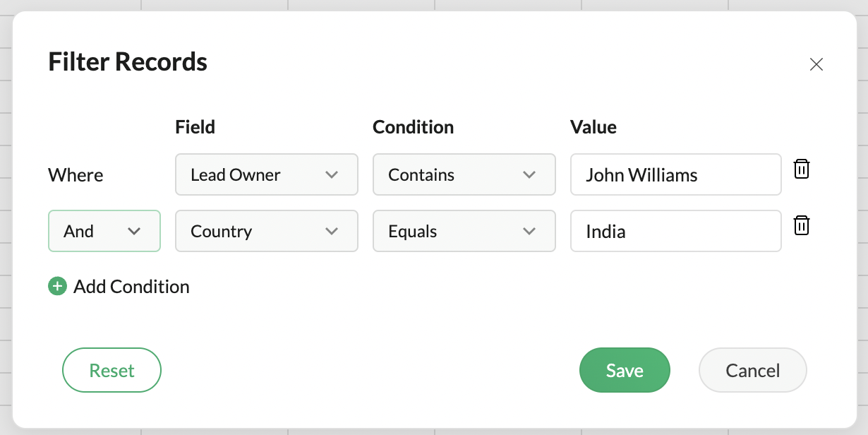Open the Contains condition dropdown
Viewport: 868px width, 435px height.
click(464, 174)
